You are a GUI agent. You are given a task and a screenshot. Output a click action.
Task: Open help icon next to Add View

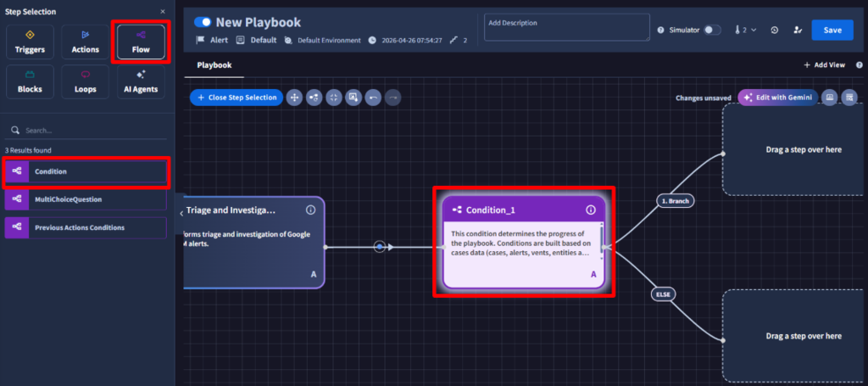point(860,64)
